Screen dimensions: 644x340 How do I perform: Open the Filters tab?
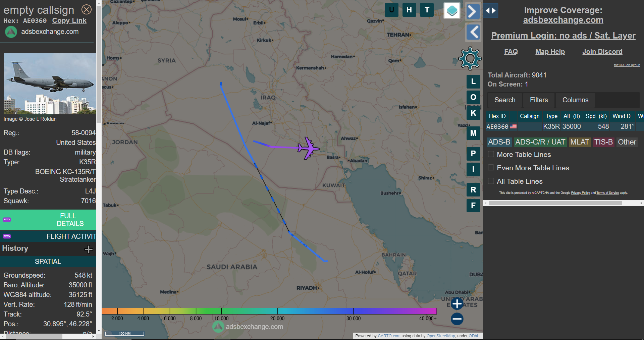539,100
